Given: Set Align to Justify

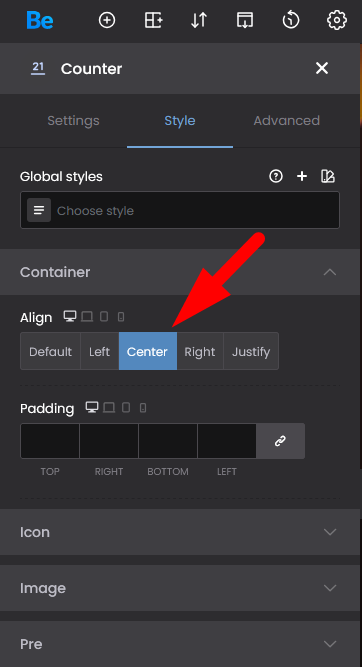Looking at the screenshot, I should pos(251,351).
